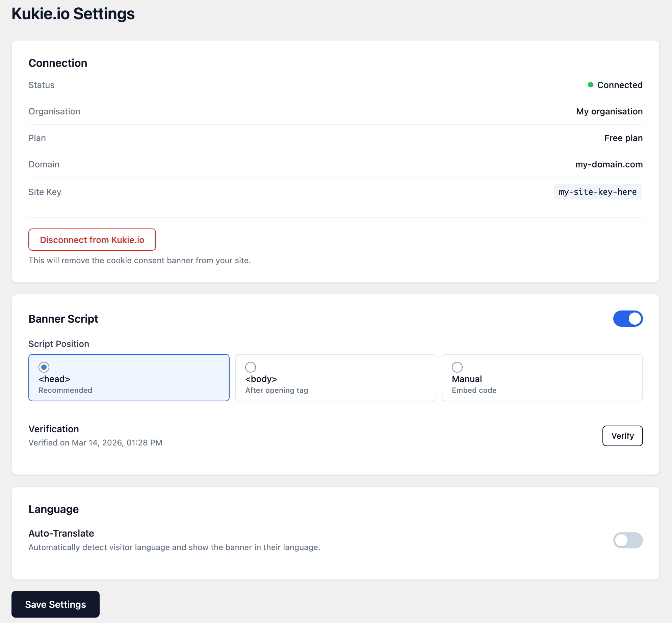
Task: Click the my-site-key-here site key chip
Action: pyautogui.click(x=597, y=192)
